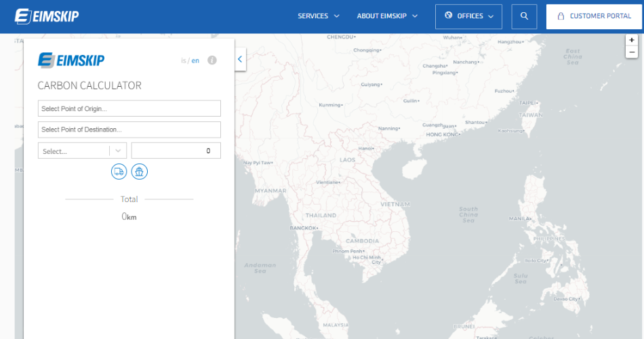
Task: Zoom in the map with plus button
Action: [x=632, y=40]
